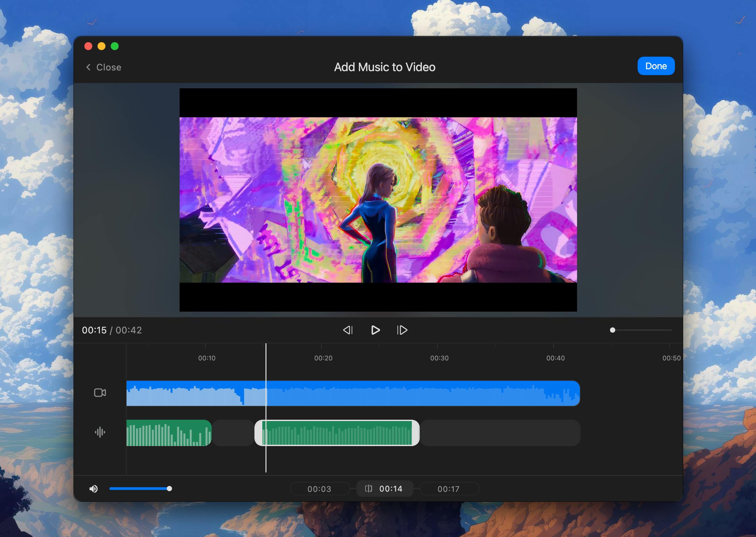The width and height of the screenshot is (756, 537).
Task: Click the video preview frame
Action: click(x=378, y=200)
